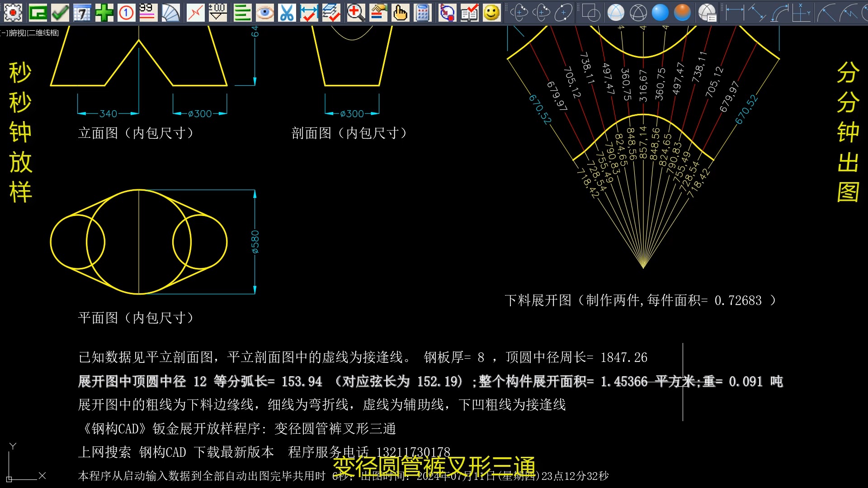Select the 3D free orbit tool
868x488 pixels.
(541, 13)
